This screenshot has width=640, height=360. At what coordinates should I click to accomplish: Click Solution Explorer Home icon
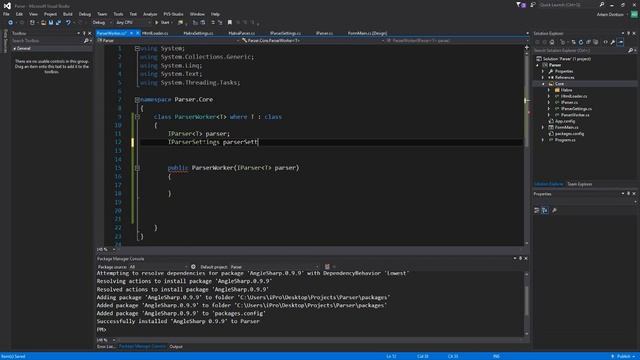552,42
